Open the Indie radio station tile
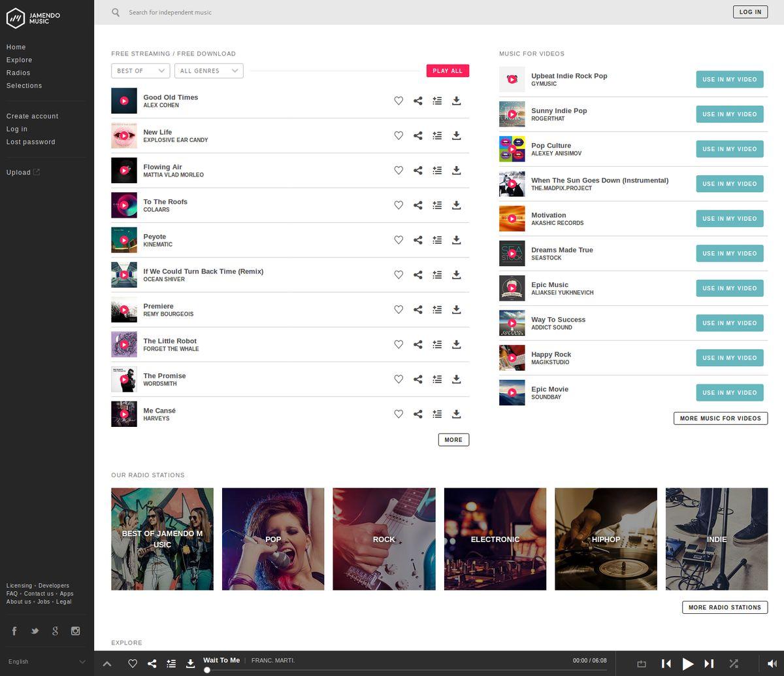 click(x=717, y=539)
